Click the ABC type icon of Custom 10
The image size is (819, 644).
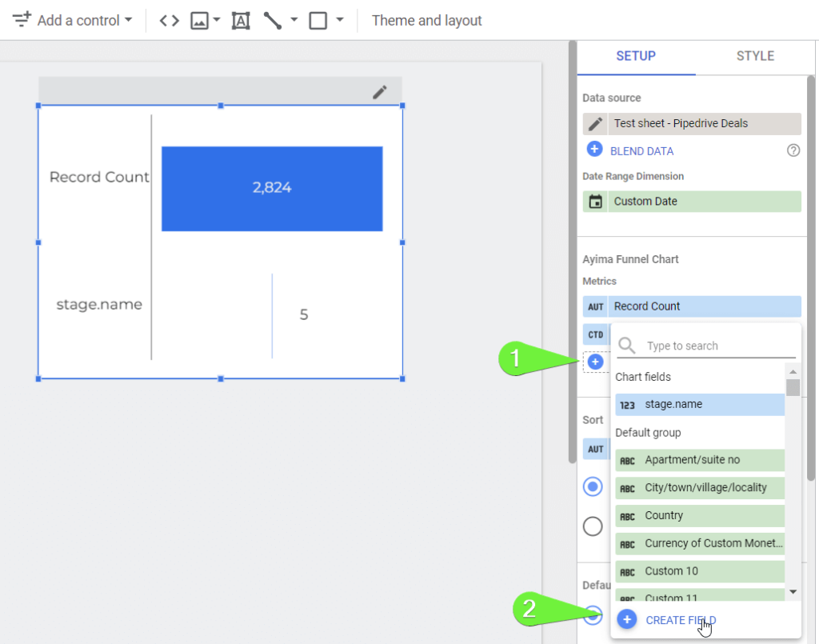627,573
